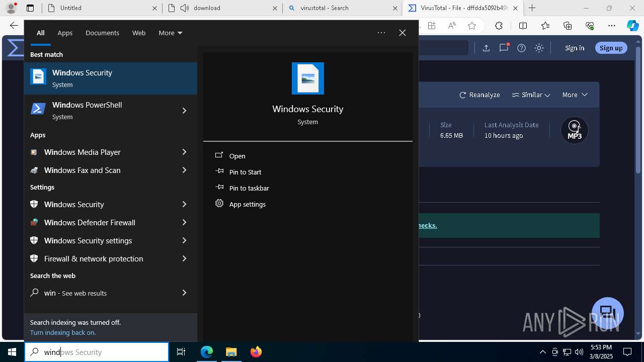Switch to the All search tab
This screenshot has height=362, width=644.
41,33
